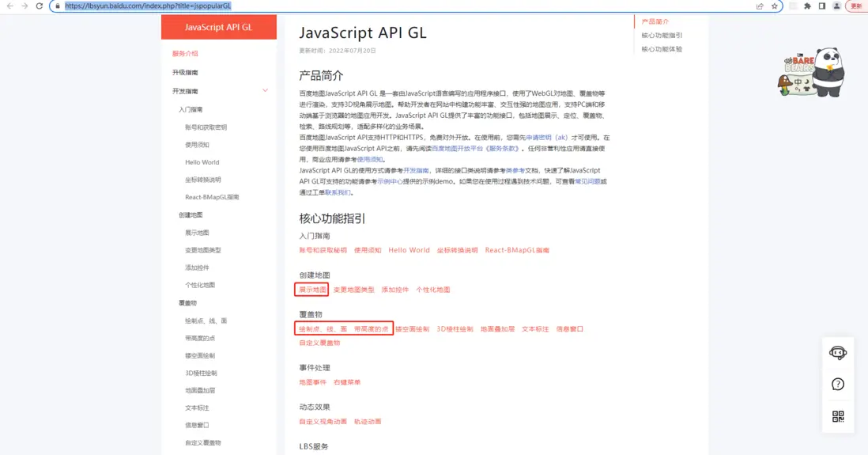Select 覆盖物 group in the sidebar

[x=187, y=303]
